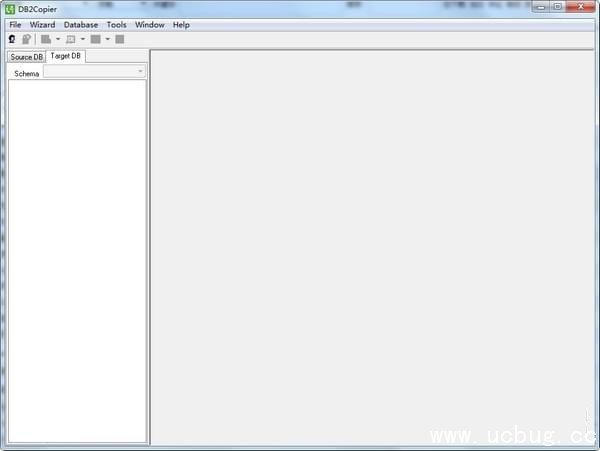Open the Wizard menu
The width and height of the screenshot is (600, 451).
(x=42, y=24)
